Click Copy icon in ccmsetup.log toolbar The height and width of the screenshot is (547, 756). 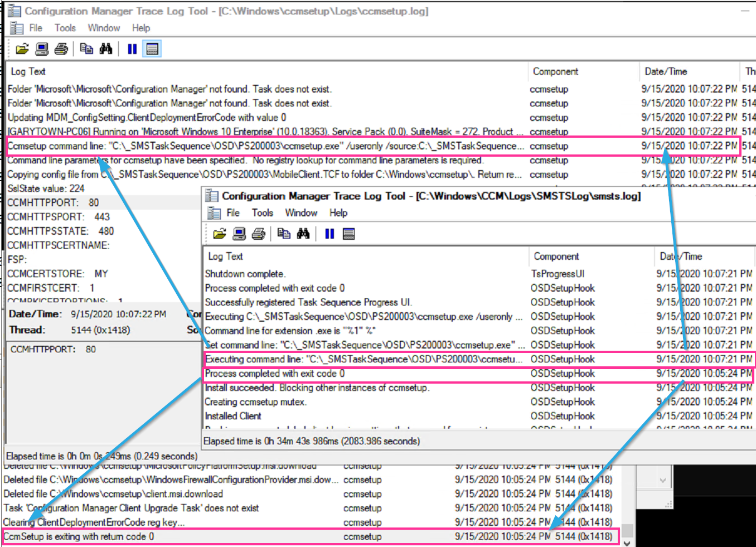coord(86,49)
